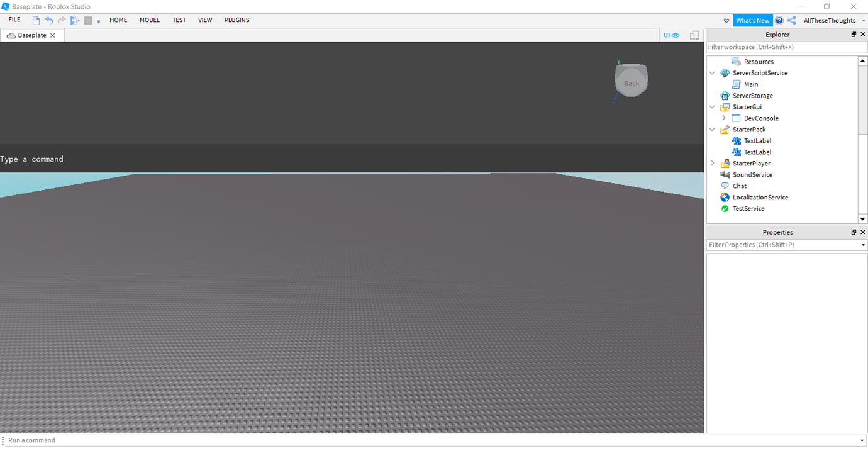Click the heart icon near What's New

726,21
